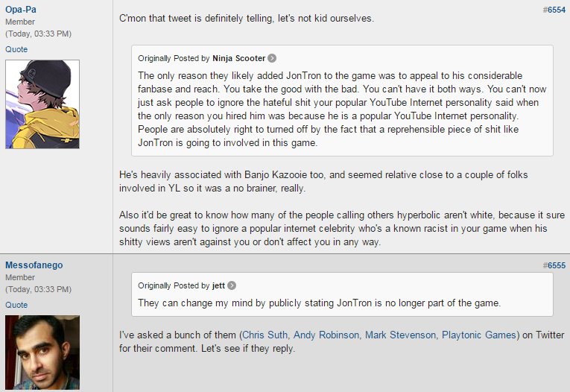This screenshot has height=392, width=570.
Task: Click Messofanego's Member rank label
Action: click(x=20, y=277)
